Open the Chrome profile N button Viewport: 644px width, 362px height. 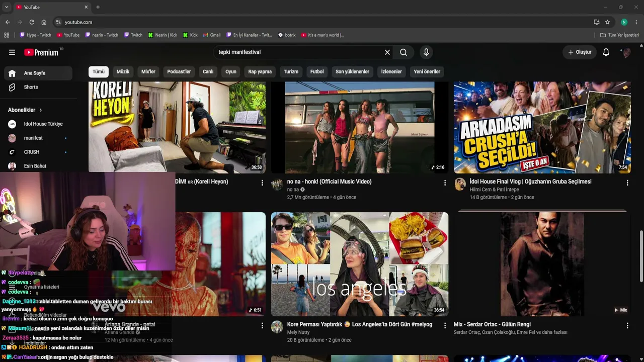624,22
